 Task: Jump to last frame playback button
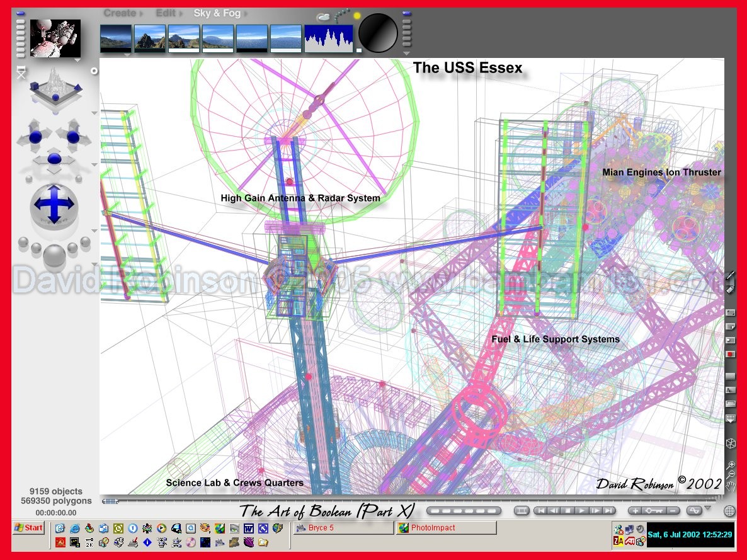608,510
